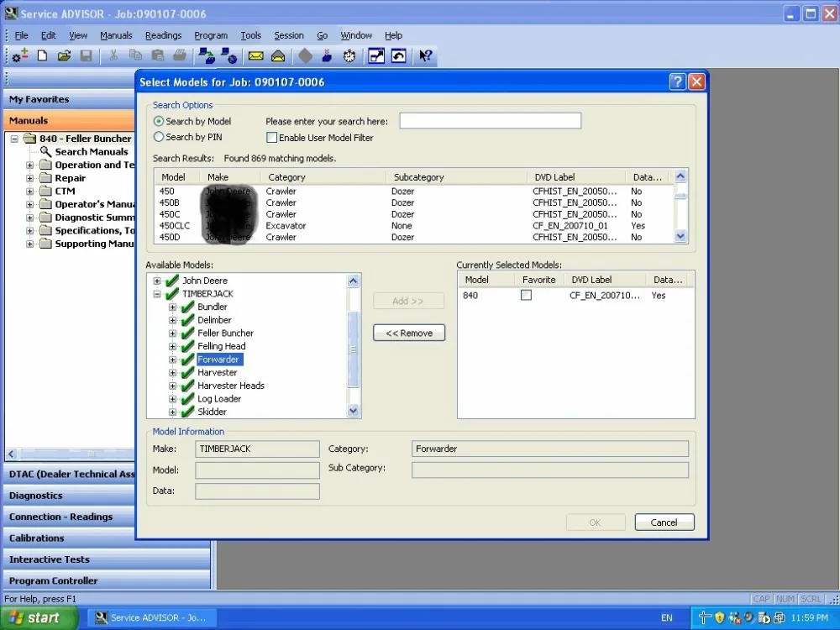Select the Search by PIN radio button
The image size is (840, 630).
(x=159, y=137)
